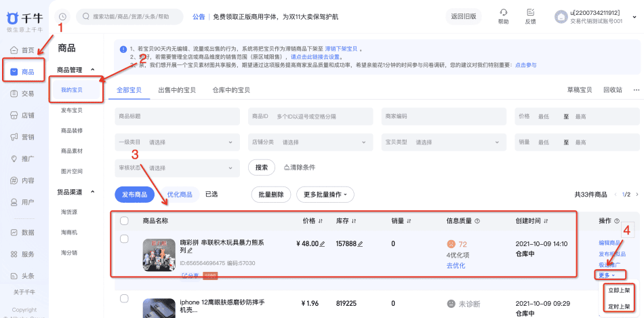644x318 pixels.
Task: Open 交易 trade section icon
Action: [x=14, y=94]
